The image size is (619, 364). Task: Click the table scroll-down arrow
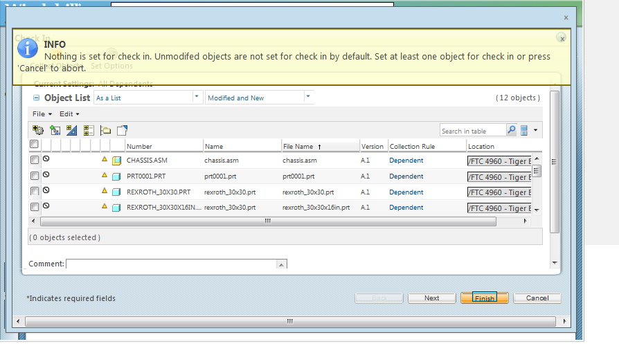click(x=537, y=210)
